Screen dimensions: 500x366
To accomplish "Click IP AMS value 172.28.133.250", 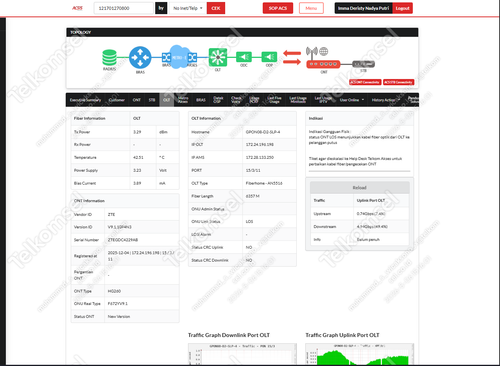I will click(x=260, y=157).
